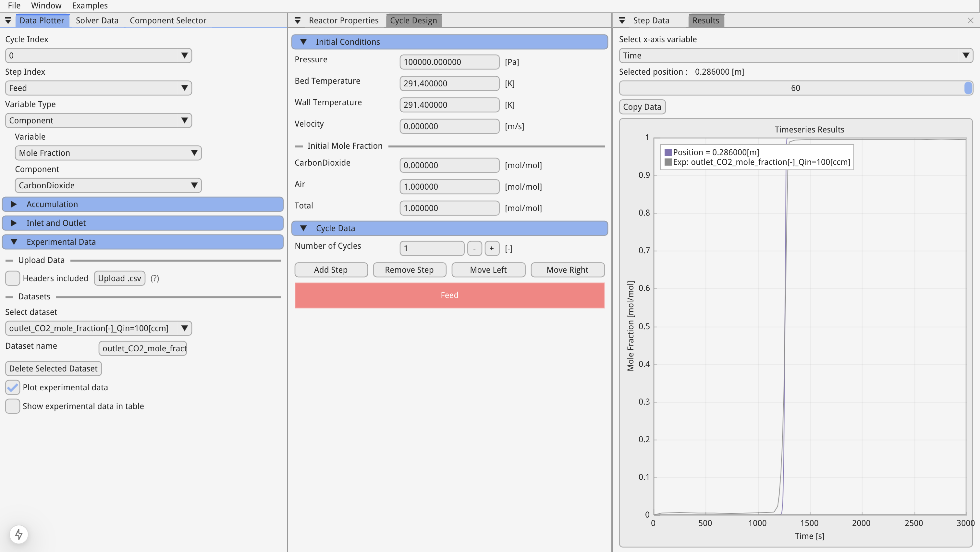
Task: Open the left panel's dock menu triangle
Action: point(8,20)
